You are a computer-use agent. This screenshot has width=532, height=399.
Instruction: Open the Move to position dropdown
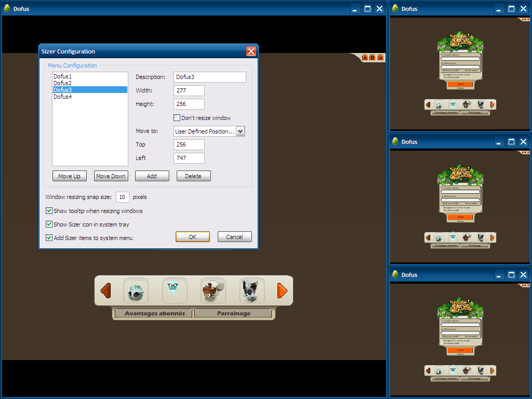click(240, 131)
